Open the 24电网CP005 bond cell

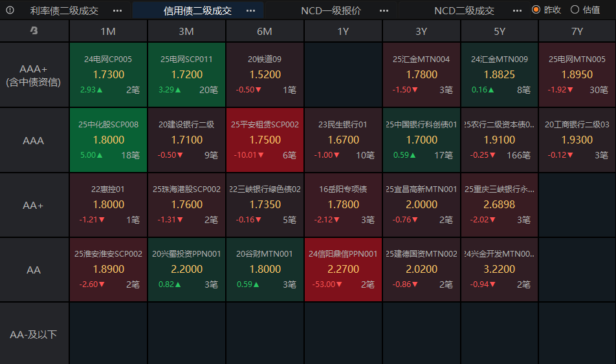click(108, 74)
